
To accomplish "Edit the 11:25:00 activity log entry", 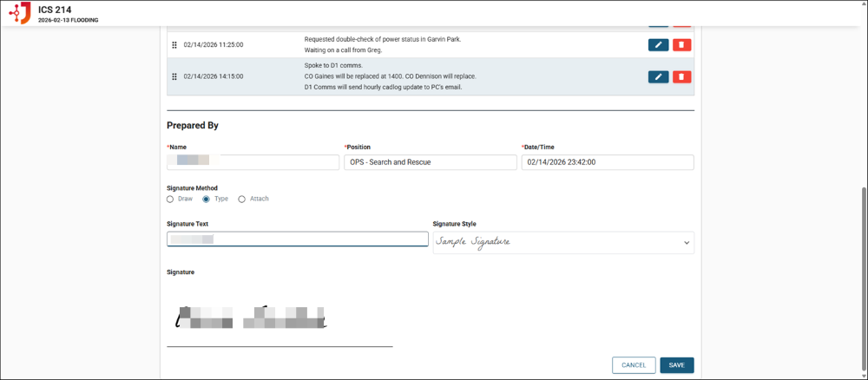I will 658,44.
